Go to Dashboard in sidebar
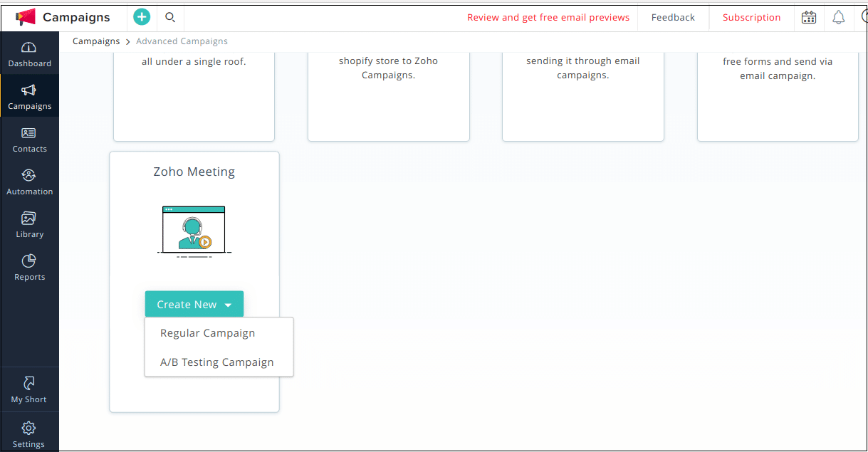The height and width of the screenshot is (452, 868). pos(29,54)
